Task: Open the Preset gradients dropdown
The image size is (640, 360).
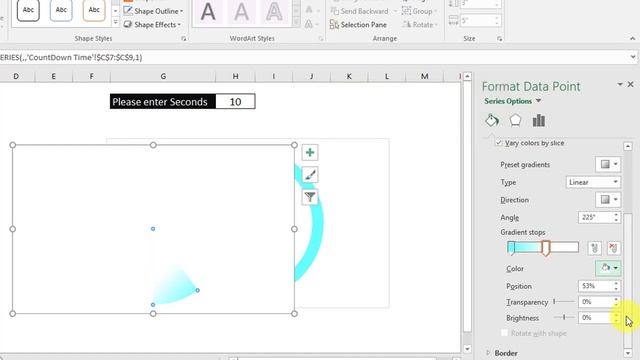Action: (608, 164)
